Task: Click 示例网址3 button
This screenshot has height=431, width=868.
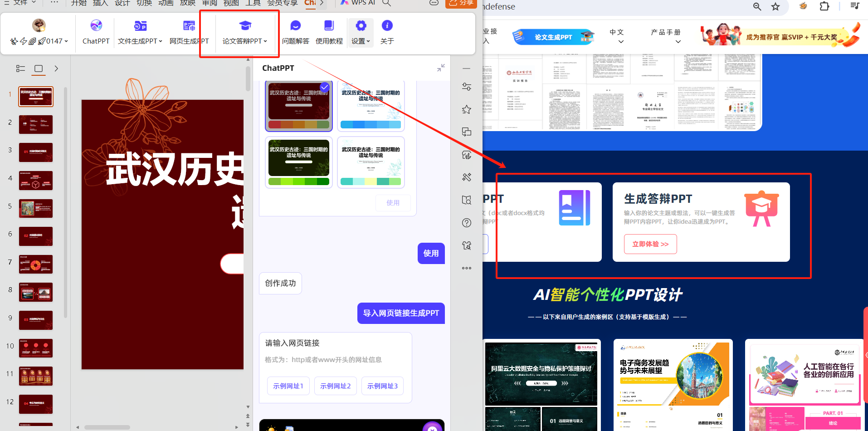Action: tap(382, 386)
